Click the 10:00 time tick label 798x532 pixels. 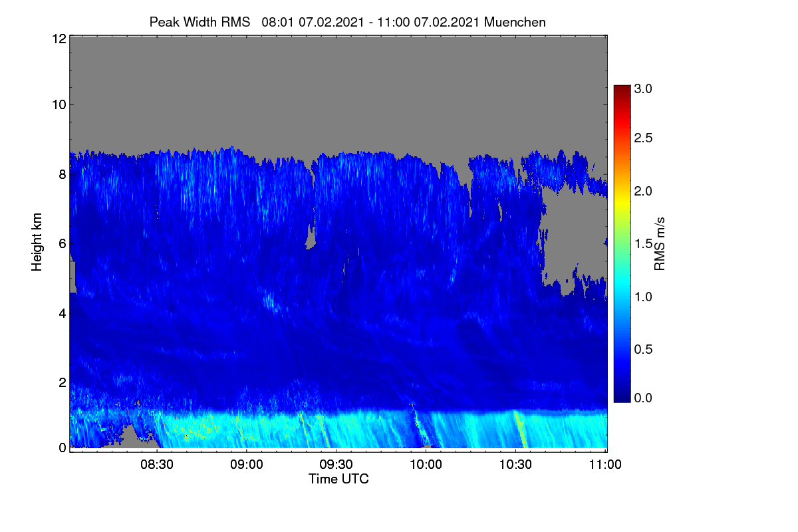pyautogui.click(x=426, y=464)
